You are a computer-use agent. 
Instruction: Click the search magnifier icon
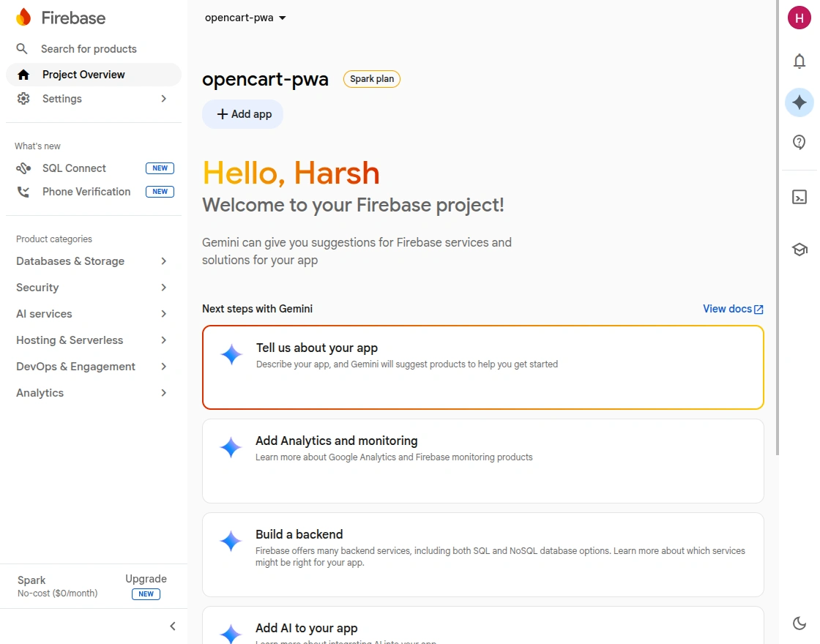22,48
